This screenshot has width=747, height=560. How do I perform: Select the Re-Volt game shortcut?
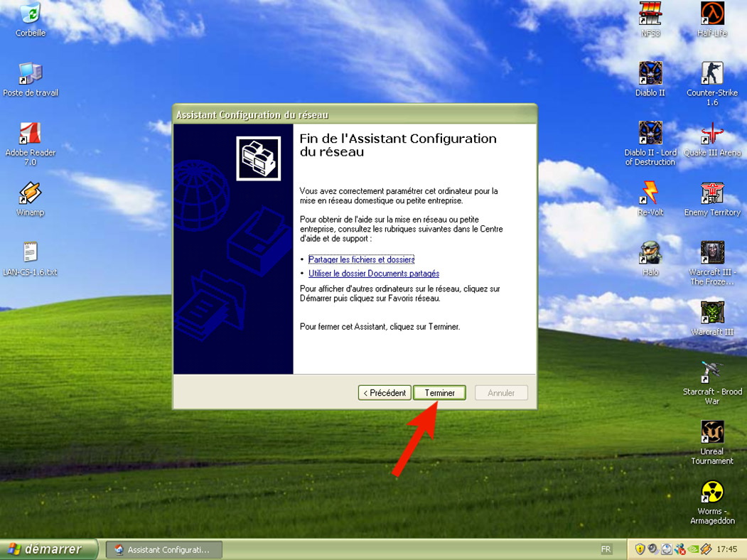650,193
